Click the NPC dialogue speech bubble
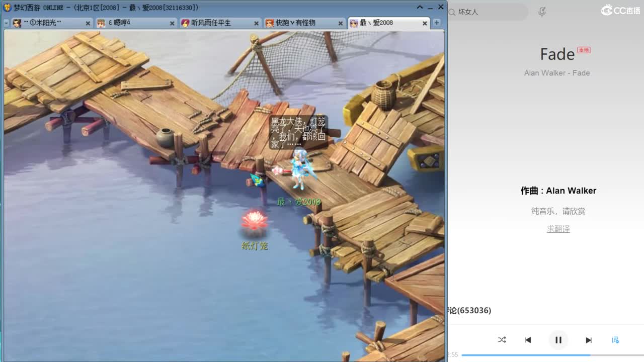This screenshot has width=644, height=362. [298, 132]
